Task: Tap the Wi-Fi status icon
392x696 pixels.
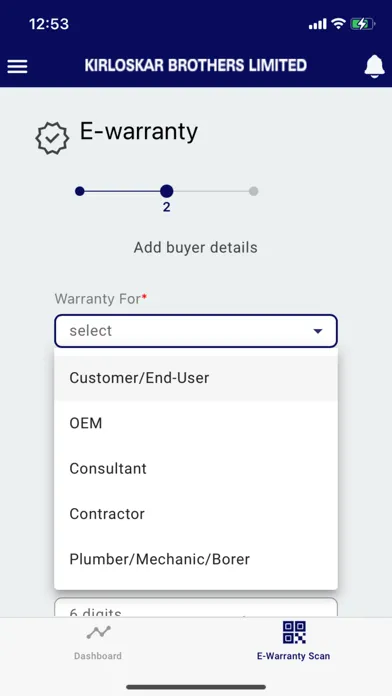Action: (x=338, y=24)
